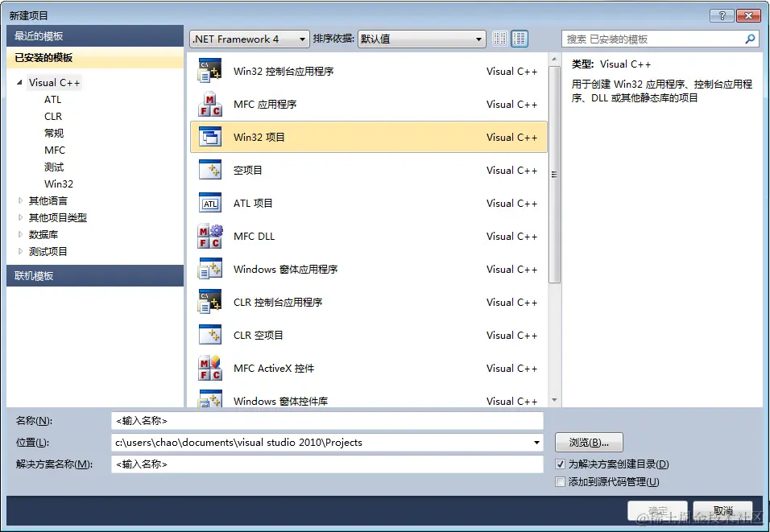Collapse the Visual C++ tree node
Image resolution: width=770 pixels, height=532 pixels.
[19, 82]
